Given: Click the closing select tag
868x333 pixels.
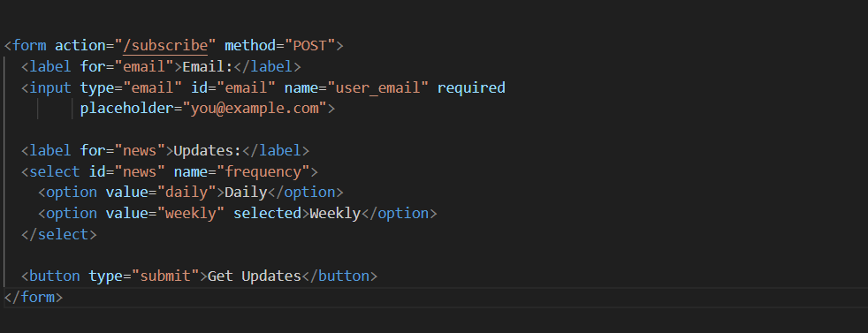Looking at the screenshot, I should coord(58,235).
